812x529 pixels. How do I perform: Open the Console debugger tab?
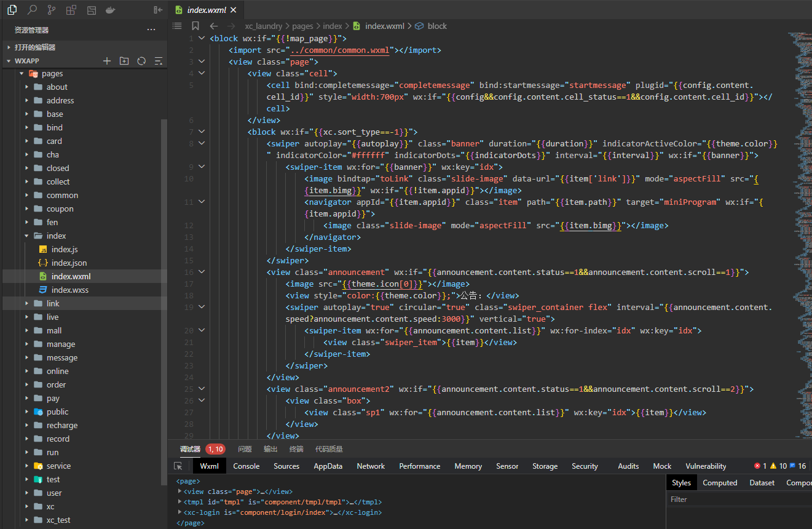(x=246, y=466)
